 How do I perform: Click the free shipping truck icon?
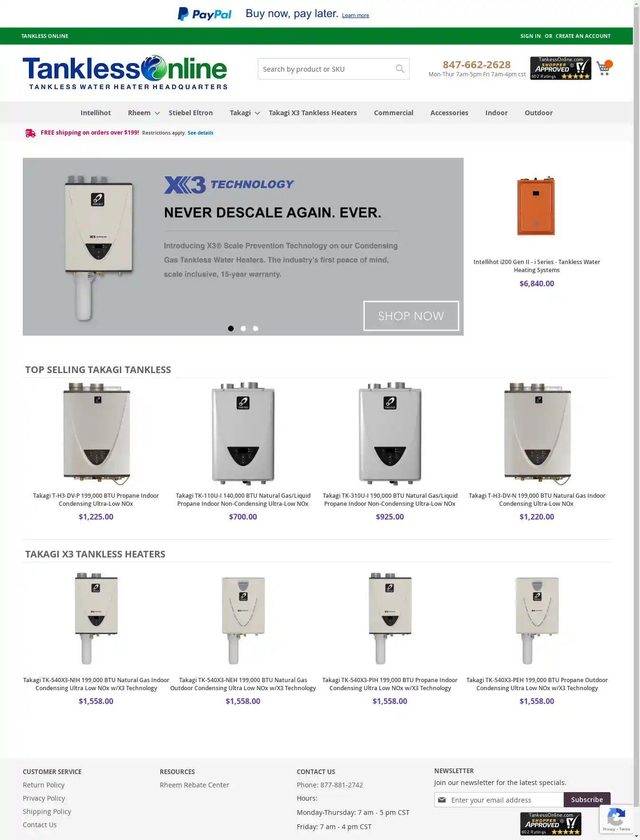30,133
